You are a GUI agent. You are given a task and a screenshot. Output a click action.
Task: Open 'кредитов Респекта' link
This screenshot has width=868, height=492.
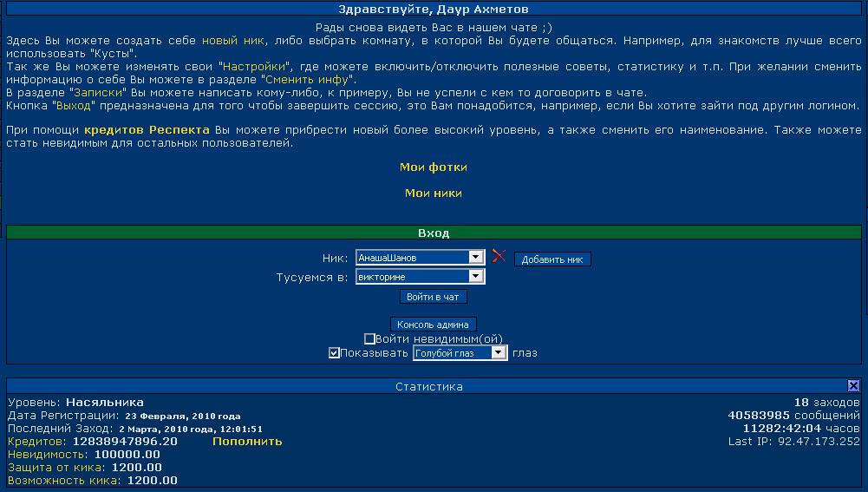click(x=147, y=129)
